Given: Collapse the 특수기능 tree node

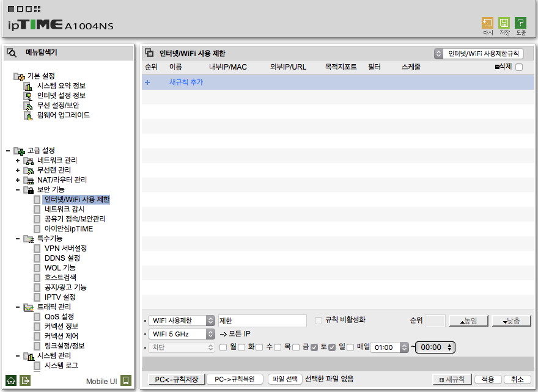Looking at the screenshot, I should click(x=18, y=239).
